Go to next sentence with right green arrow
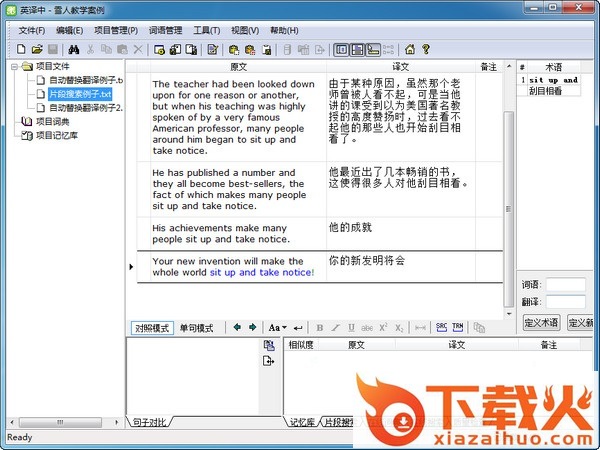Viewport: 600px width, 450px height. point(253,327)
